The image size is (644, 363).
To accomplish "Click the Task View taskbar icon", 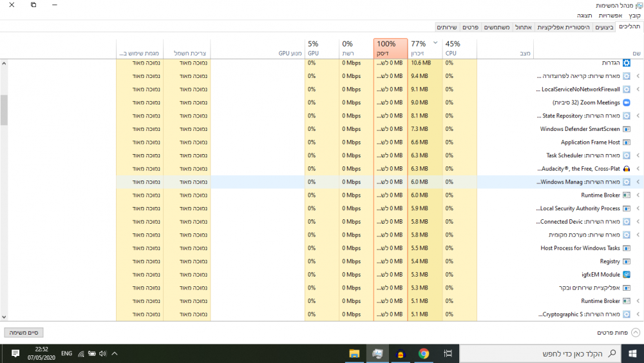I will (x=448, y=353).
